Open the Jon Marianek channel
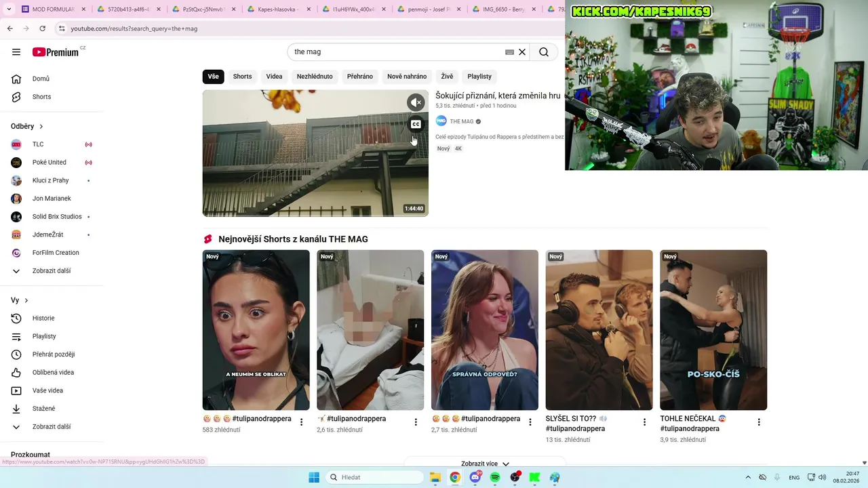 [53, 199]
